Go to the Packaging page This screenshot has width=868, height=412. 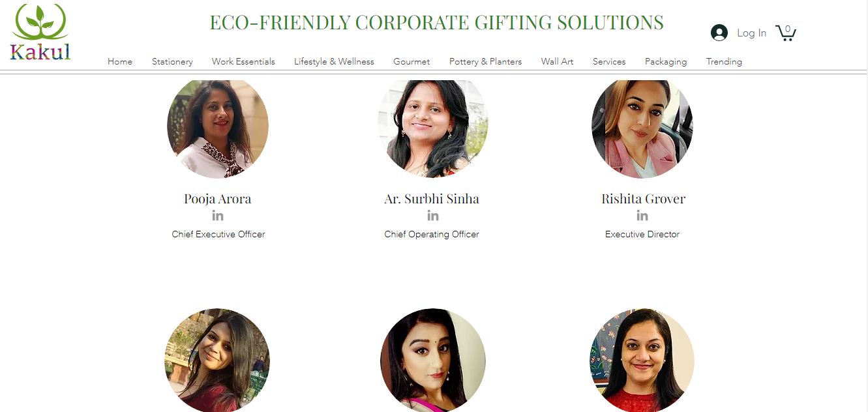coord(666,61)
